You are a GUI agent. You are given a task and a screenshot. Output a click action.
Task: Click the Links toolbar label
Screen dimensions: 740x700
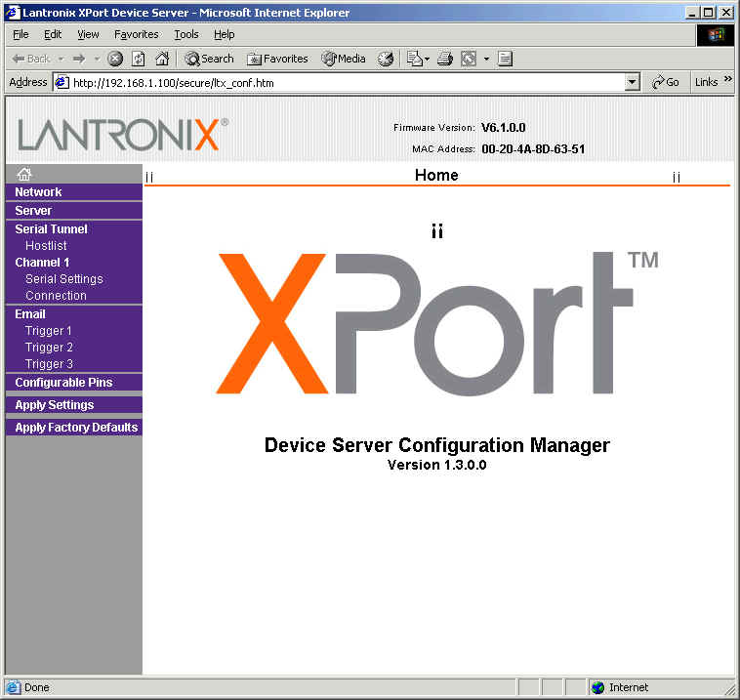point(706,82)
